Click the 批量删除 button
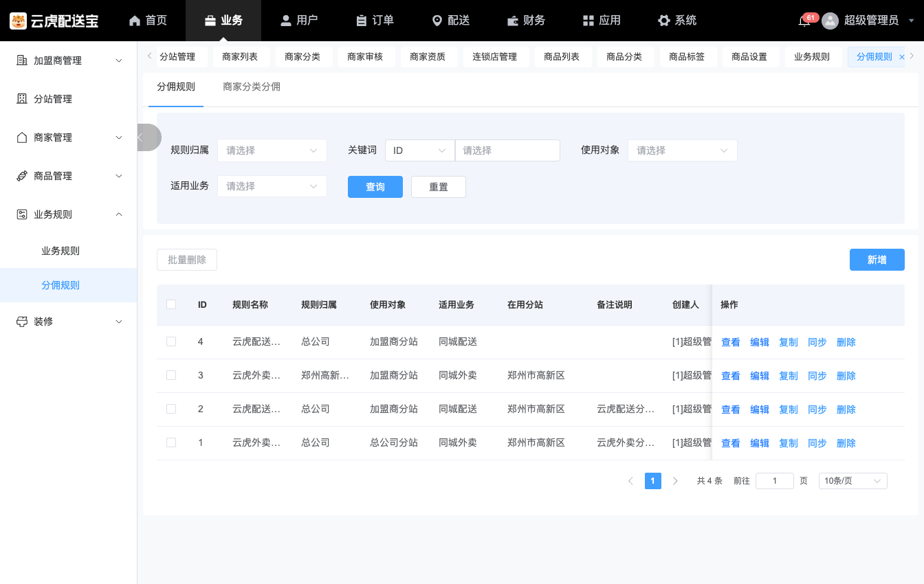This screenshot has height=584, width=924. (x=187, y=260)
